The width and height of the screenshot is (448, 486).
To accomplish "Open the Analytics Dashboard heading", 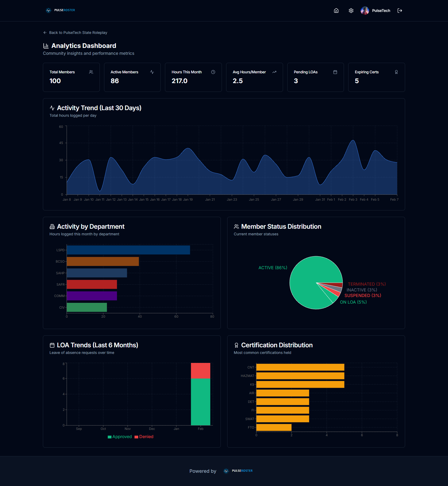I will 83,46.
